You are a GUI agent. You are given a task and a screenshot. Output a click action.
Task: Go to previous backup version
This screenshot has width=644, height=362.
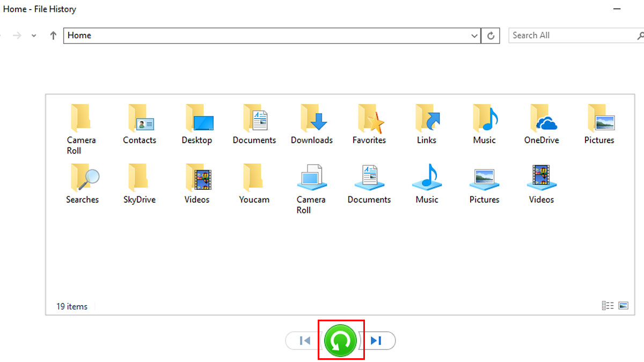pyautogui.click(x=305, y=341)
